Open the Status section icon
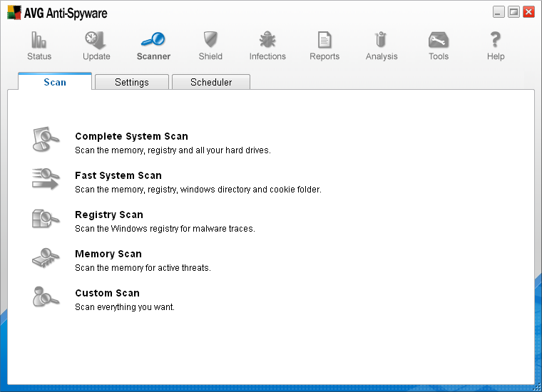Image resolution: width=542 pixels, height=392 pixels. [x=39, y=39]
